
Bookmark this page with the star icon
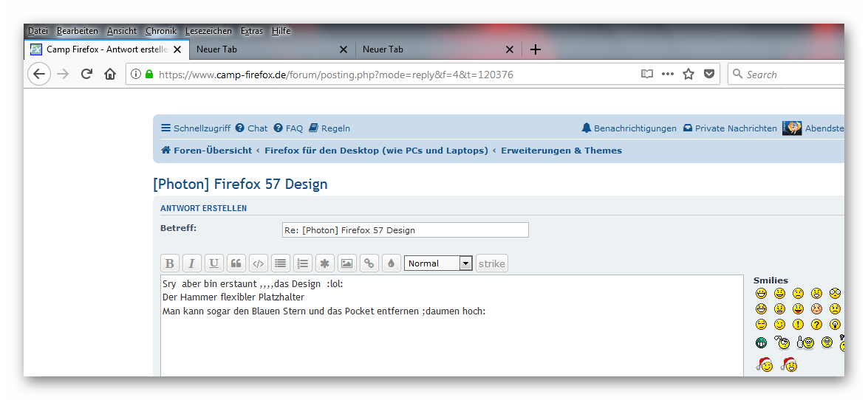pyautogui.click(x=688, y=74)
